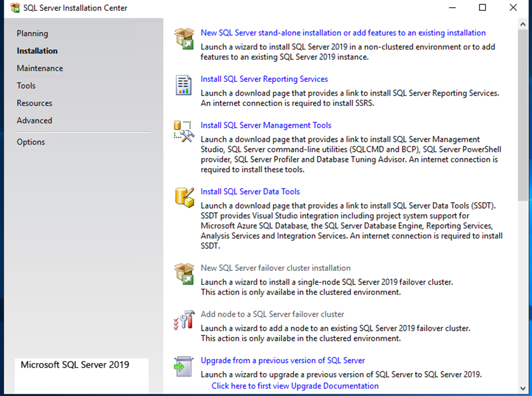Show the Resources section

point(34,103)
